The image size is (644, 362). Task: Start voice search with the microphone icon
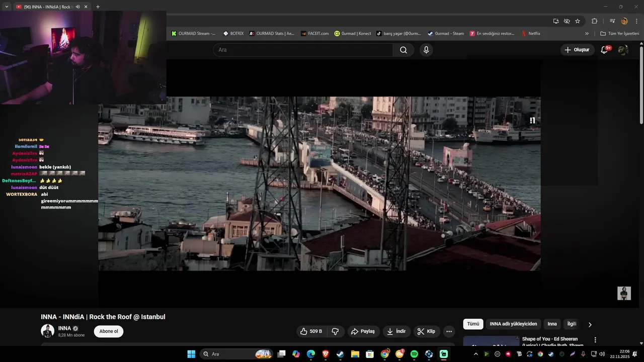click(x=426, y=50)
